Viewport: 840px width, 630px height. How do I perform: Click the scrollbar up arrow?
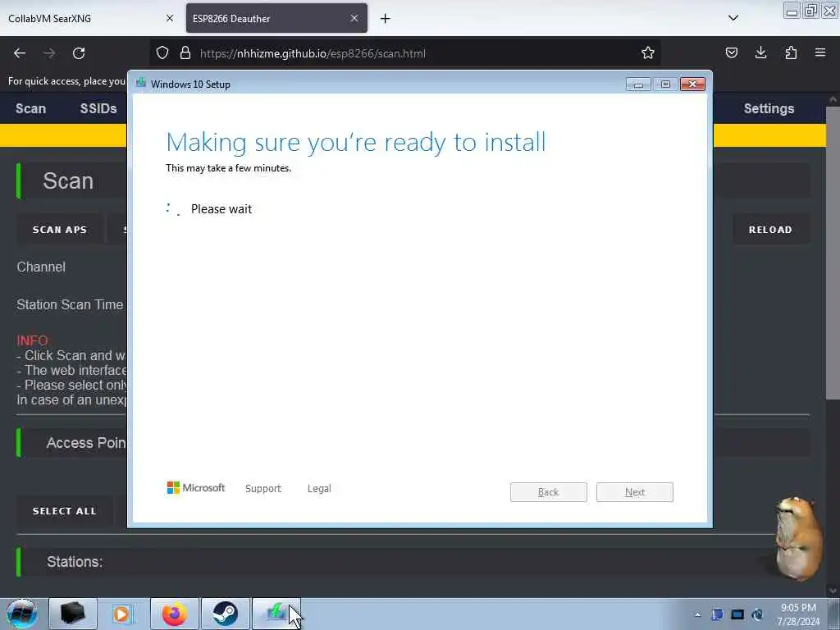(833, 99)
